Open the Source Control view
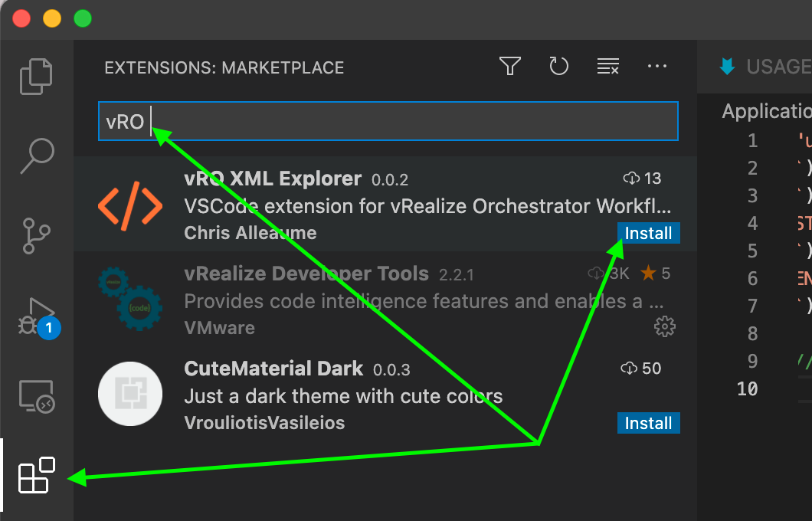Image resolution: width=812 pixels, height=521 pixels. point(36,236)
